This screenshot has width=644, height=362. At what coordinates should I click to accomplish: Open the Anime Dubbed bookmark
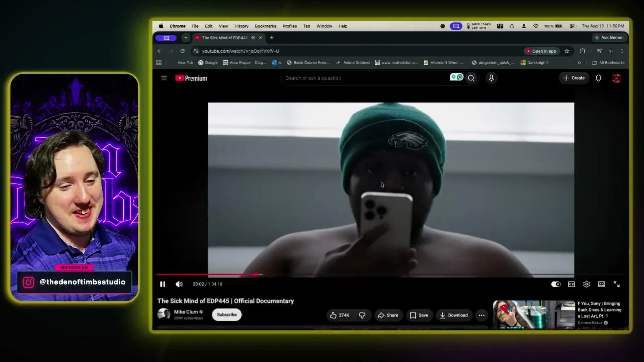click(353, 63)
